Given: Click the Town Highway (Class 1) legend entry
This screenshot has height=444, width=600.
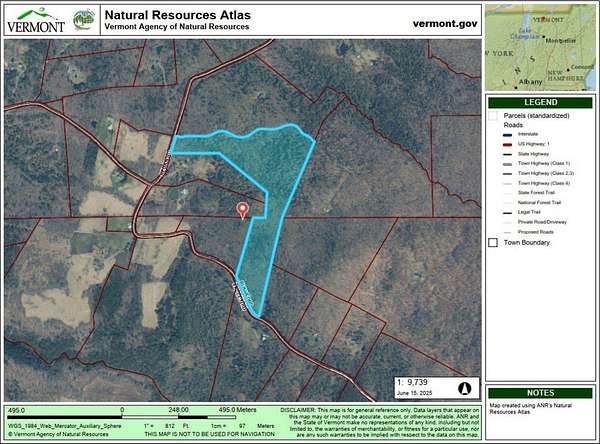Looking at the screenshot, I should pos(547,163).
